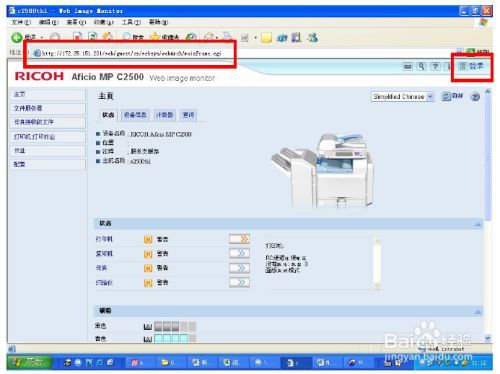Open the Simplified Chinese language dropdown

pos(402,97)
